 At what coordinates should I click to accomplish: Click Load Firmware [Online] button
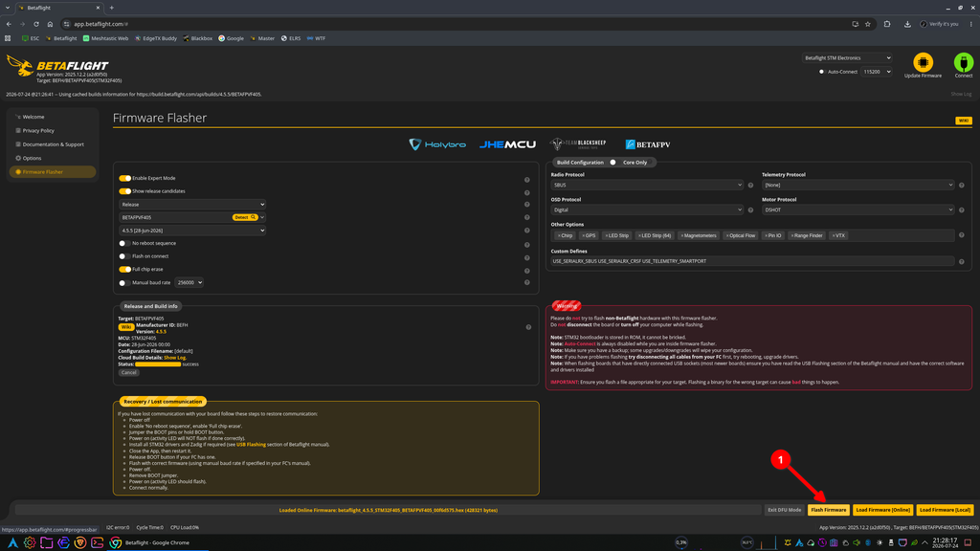point(882,510)
